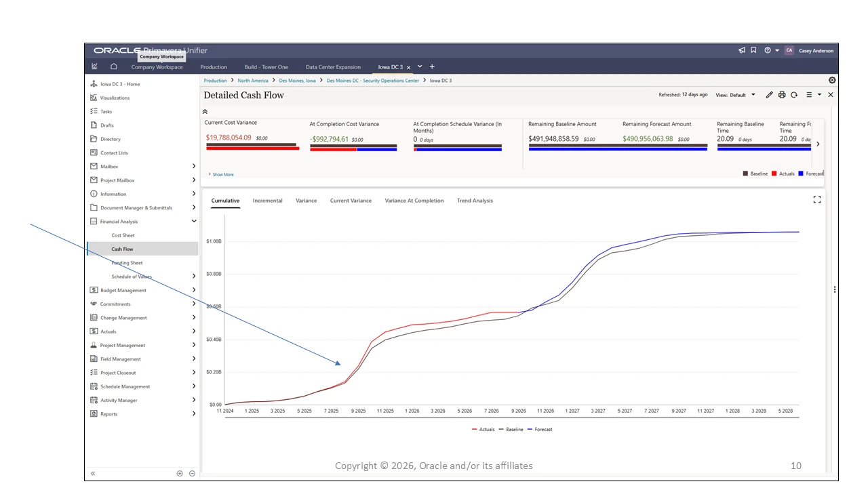The width and height of the screenshot is (868, 488).
Task: Click the announcements megaphone icon
Action: point(742,50)
